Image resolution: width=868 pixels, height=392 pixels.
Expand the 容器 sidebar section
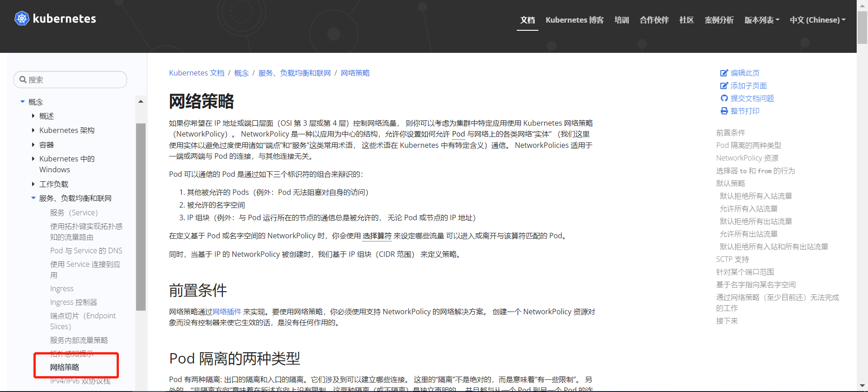pos(33,145)
